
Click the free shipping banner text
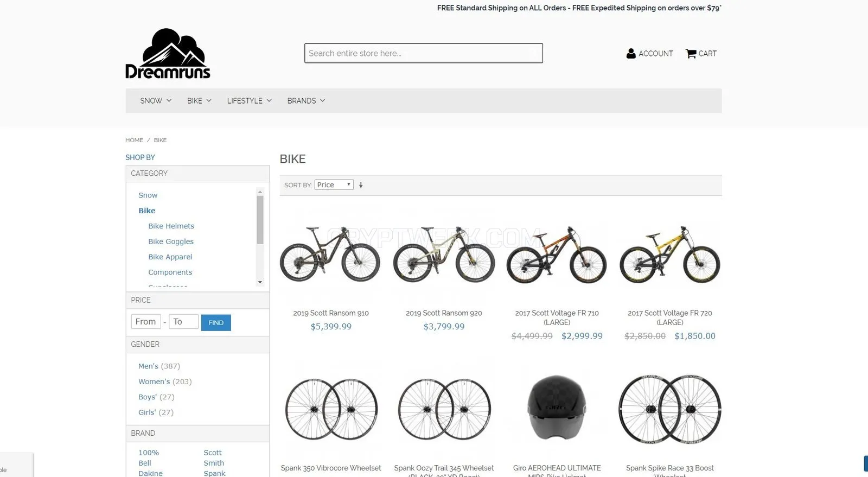pyautogui.click(x=579, y=8)
